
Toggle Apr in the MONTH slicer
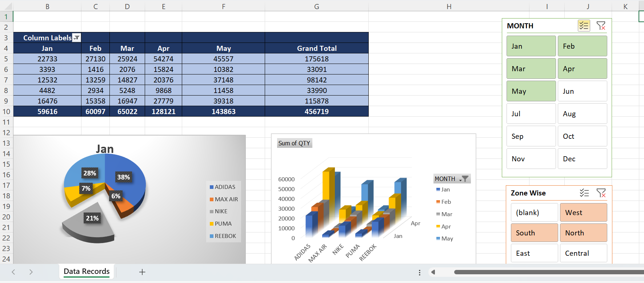tap(583, 69)
